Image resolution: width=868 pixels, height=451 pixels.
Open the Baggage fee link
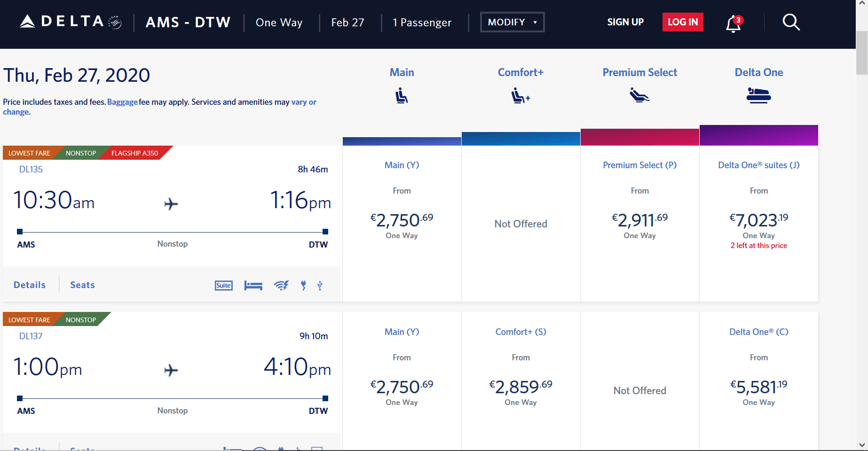tap(123, 102)
